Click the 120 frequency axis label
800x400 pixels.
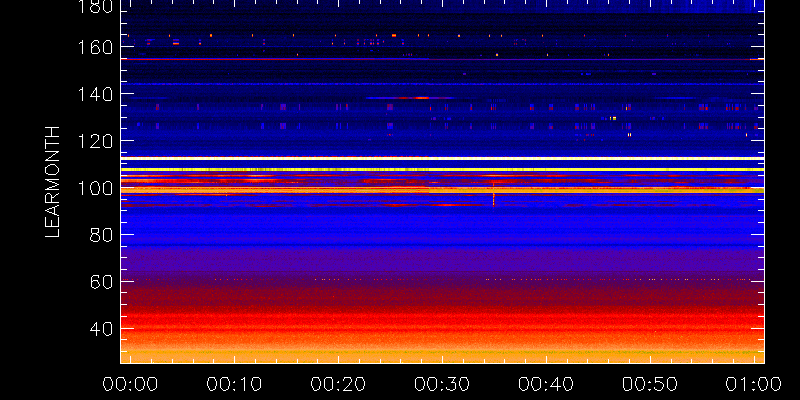click(x=95, y=141)
